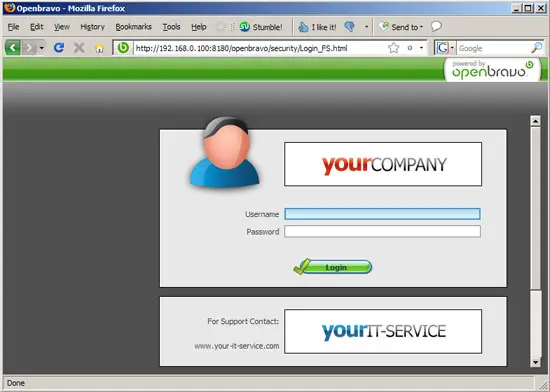Click the Stop loading X icon
The width and height of the screenshot is (550, 392).
(79, 47)
